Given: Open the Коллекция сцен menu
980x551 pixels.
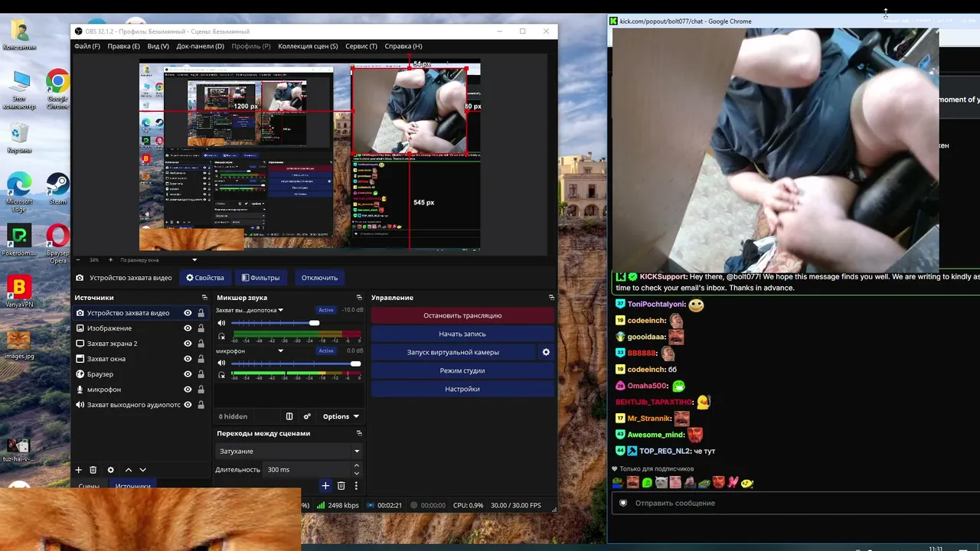Looking at the screenshot, I should pos(308,46).
